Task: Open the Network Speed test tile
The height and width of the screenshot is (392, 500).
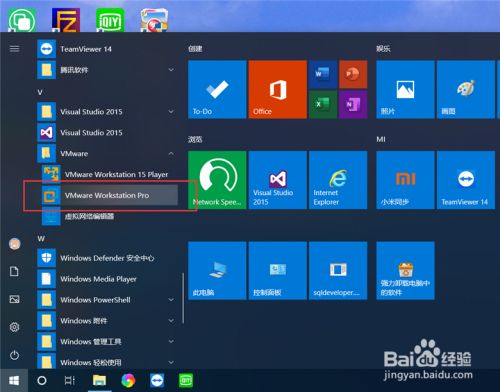Action: 217,180
